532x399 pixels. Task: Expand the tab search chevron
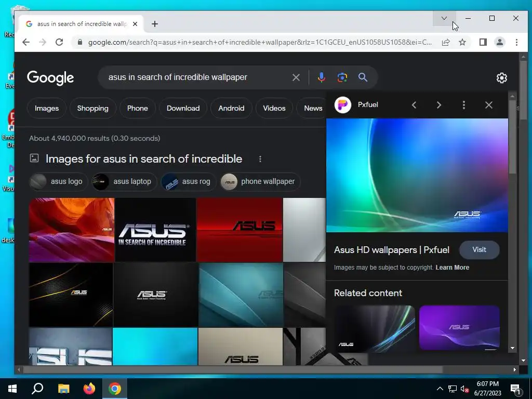click(x=444, y=18)
